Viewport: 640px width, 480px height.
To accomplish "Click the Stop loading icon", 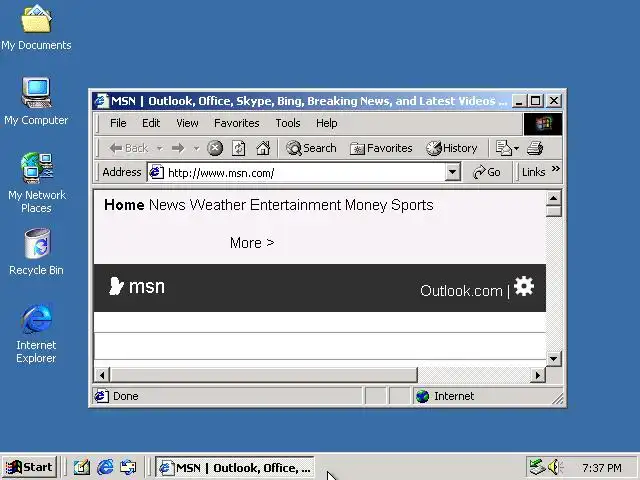I will pos(215,148).
